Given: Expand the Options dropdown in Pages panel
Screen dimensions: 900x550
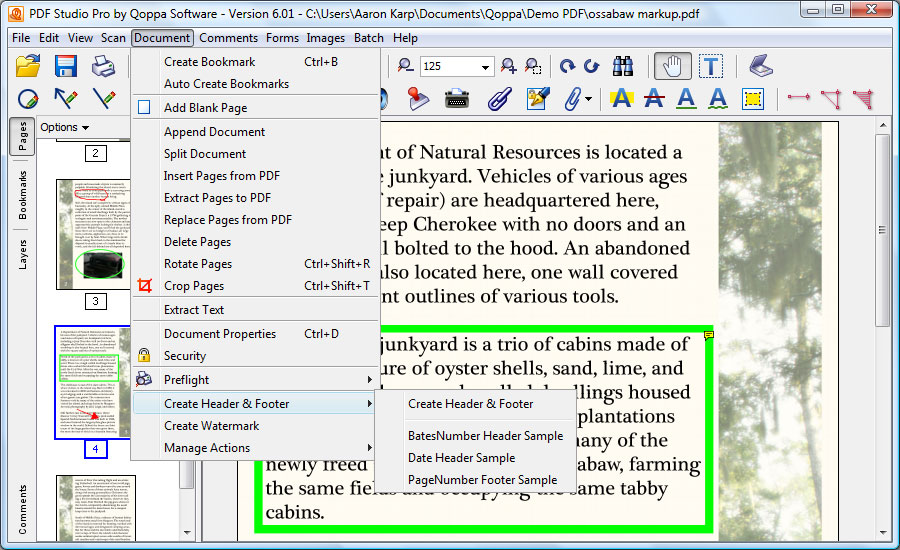Looking at the screenshot, I should (x=65, y=127).
